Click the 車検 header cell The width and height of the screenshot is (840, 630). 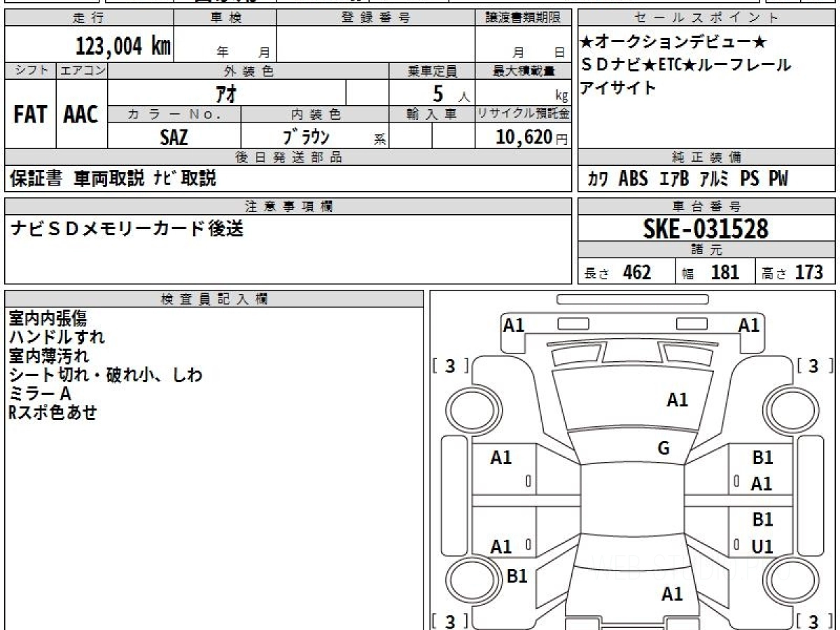click(x=225, y=18)
